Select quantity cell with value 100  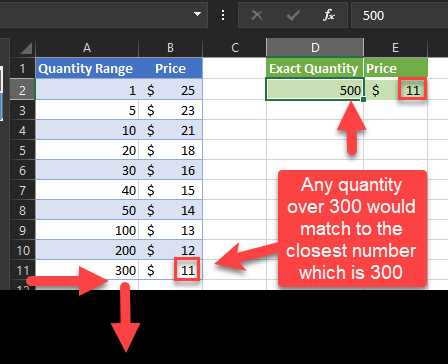pos(87,230)
